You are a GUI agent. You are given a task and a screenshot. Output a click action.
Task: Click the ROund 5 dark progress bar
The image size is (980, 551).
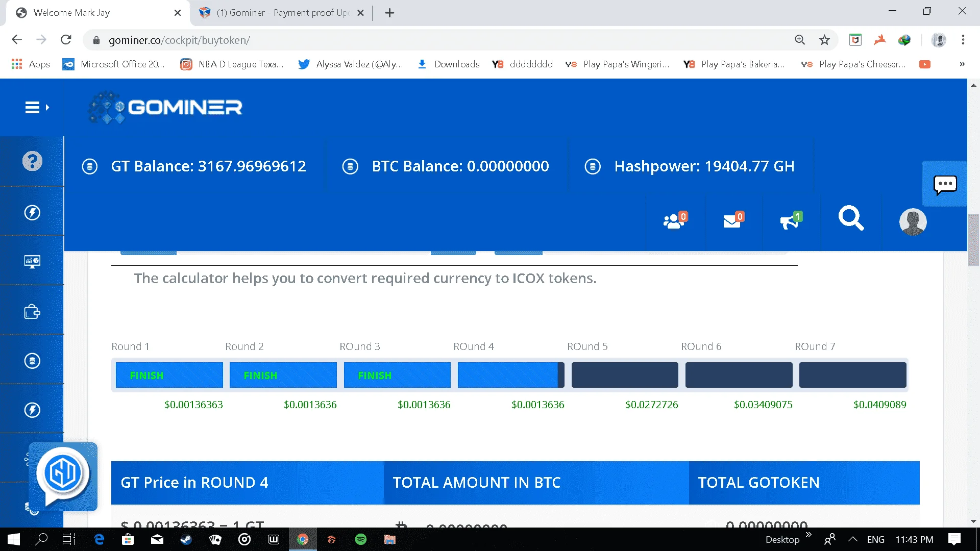tap(625, 375)
